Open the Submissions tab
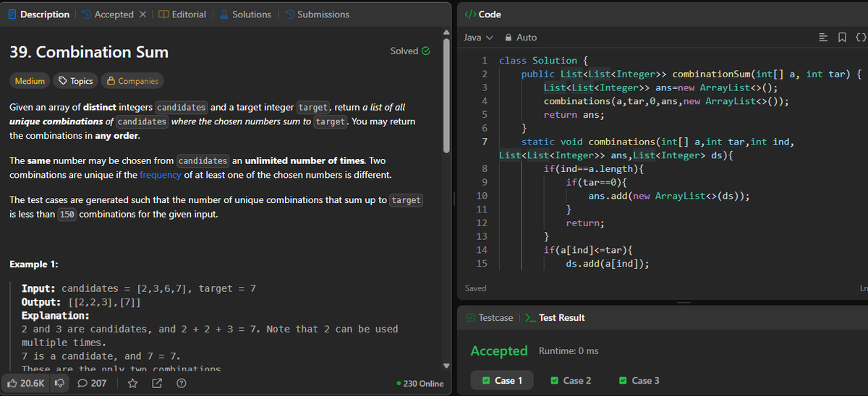Viewport: 868px width, 396px height. point(316,14)
